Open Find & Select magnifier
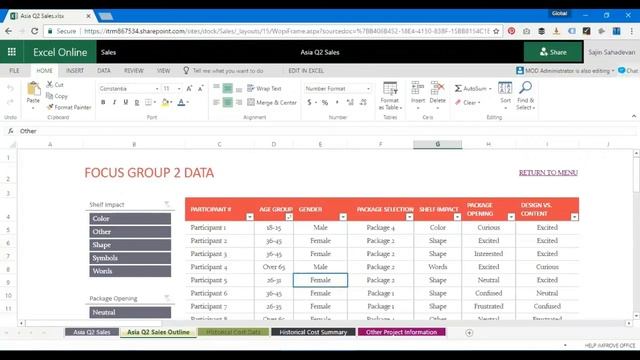The width and height of the screenshot is (640, 360). tap(525, 96)
